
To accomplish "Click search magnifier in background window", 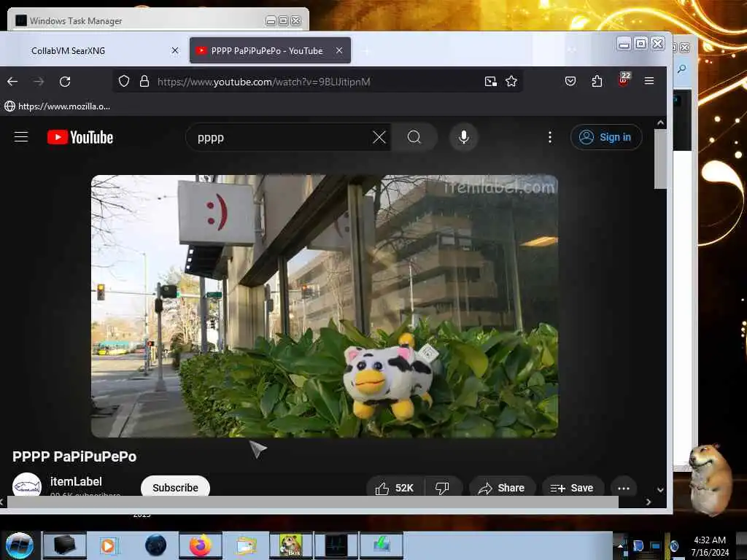I will (682, 69).
